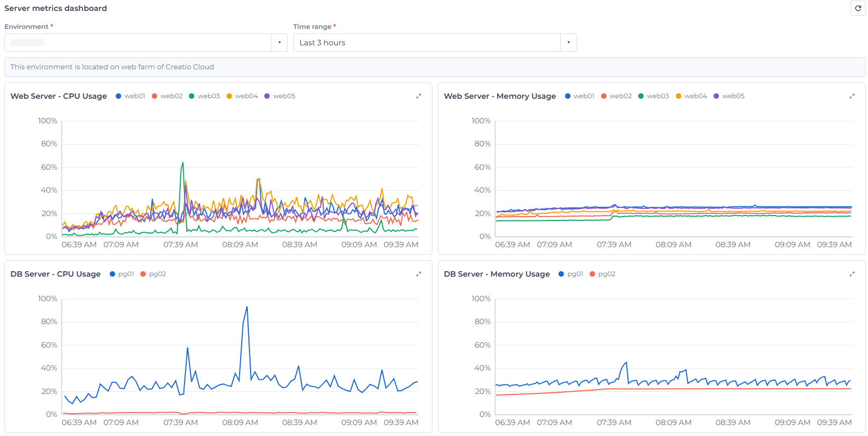This screenshot has width=868, height=436.
Task: Expand DB Server Memory Usage chart fullscreen
Action: pyautogui.click(x=852, y=274)
